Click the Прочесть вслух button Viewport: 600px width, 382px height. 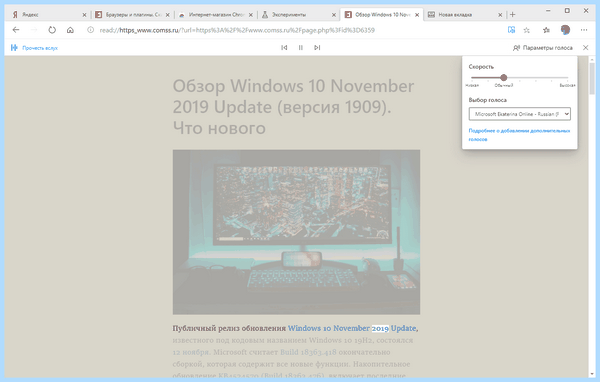34,48
